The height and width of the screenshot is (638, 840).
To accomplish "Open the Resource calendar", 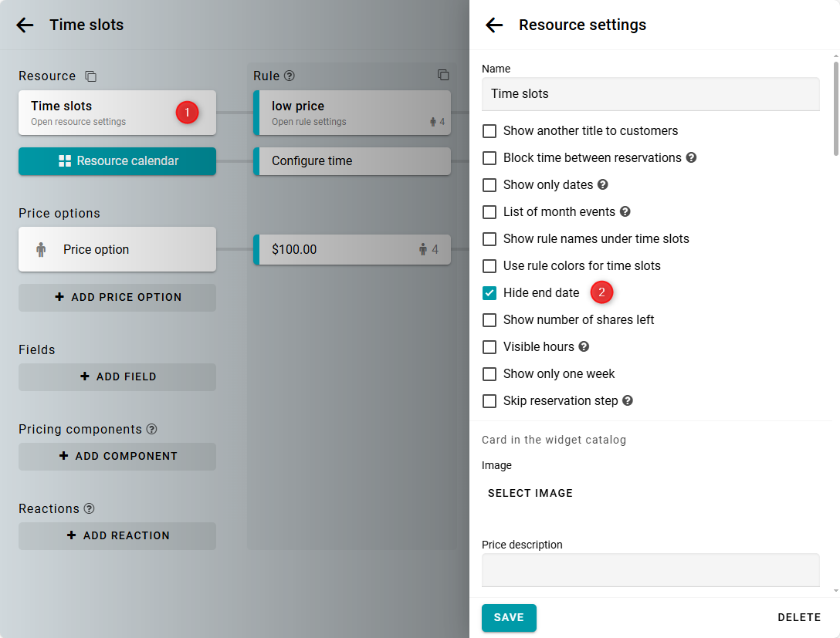I will tap(117, 161).
